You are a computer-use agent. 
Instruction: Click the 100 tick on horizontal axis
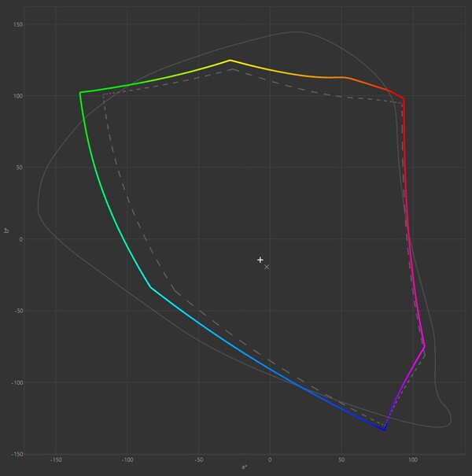tap(412, 459)
